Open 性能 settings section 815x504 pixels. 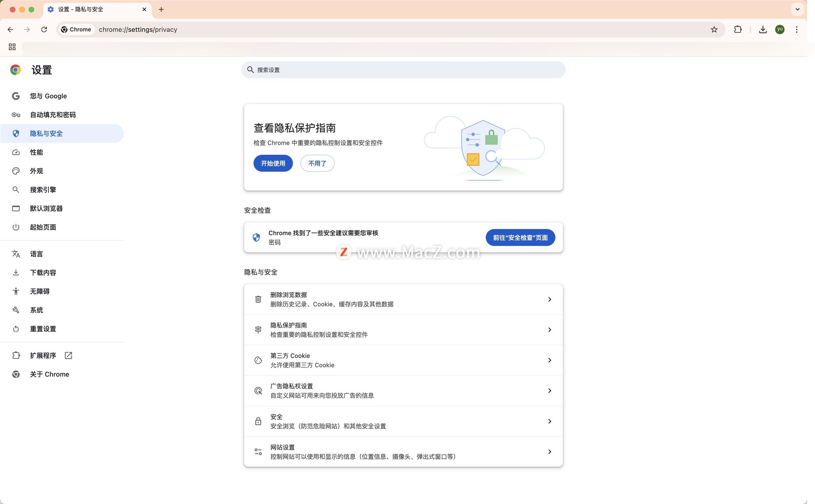tap(62, 152)
